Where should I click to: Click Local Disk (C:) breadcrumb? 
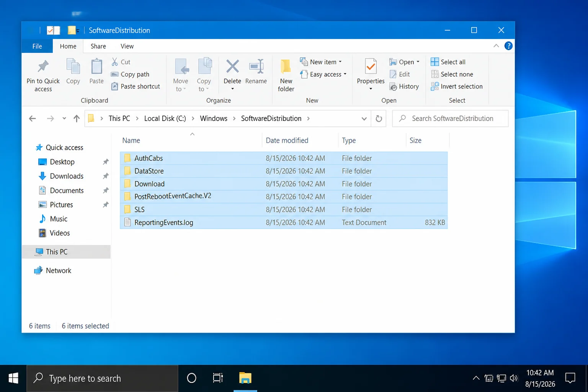[x=165, y=119]
